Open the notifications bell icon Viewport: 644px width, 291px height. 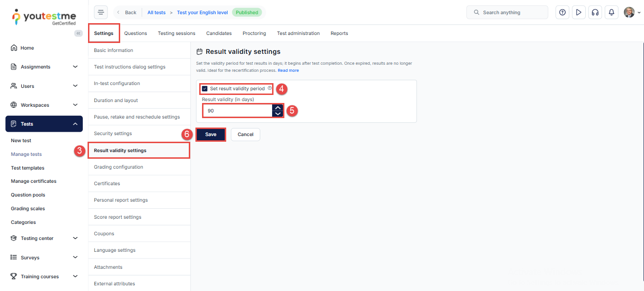(611, 12)
